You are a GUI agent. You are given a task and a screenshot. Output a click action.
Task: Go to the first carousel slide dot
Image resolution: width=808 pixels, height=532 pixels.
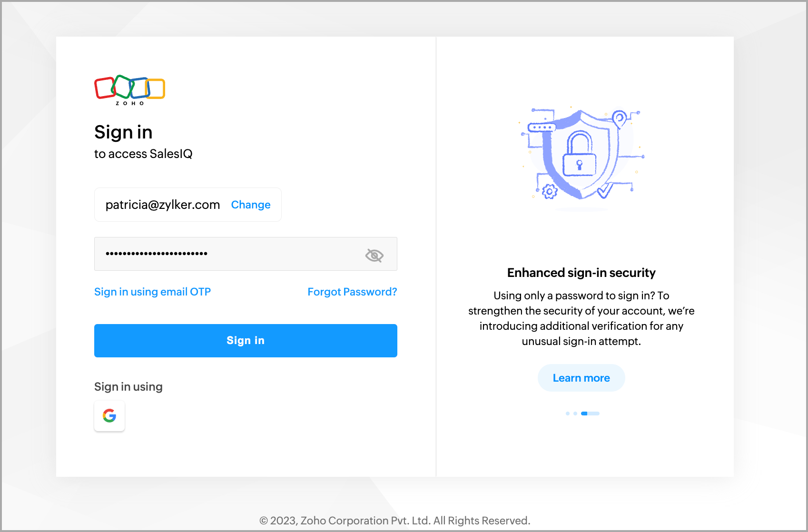(568, 414)
